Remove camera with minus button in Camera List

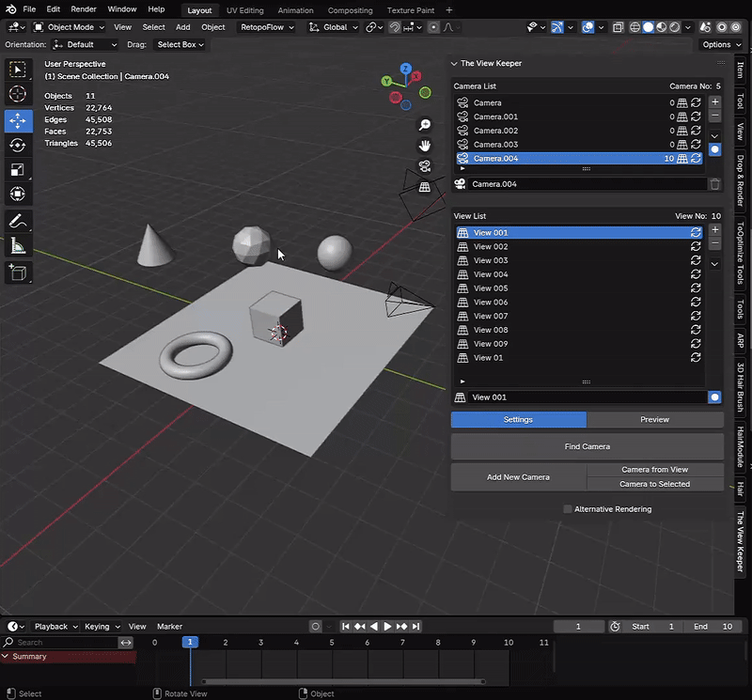click(715, 116)
